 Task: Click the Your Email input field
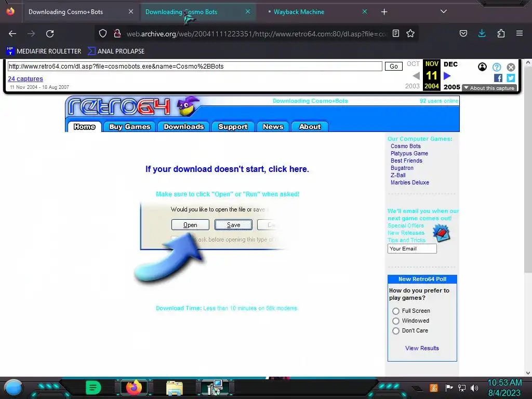(412, 249)
